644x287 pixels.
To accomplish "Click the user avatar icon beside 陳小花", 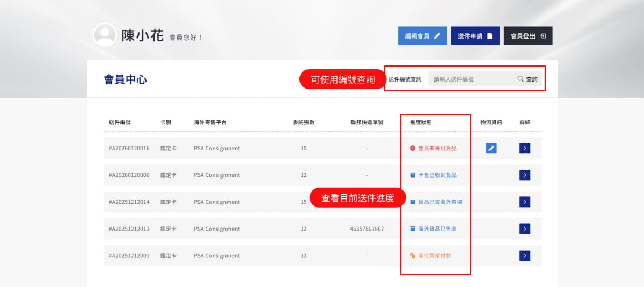I will click(105, 35).
